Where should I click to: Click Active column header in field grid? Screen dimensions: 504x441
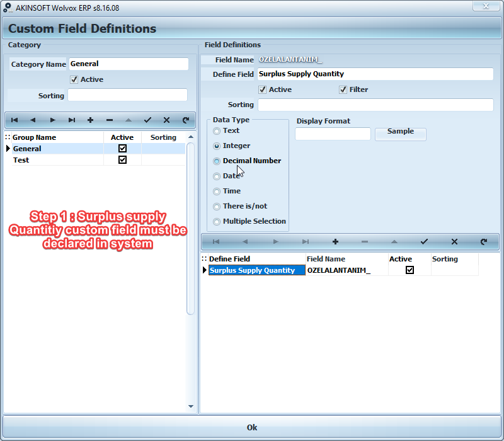[x=409, y=259]
